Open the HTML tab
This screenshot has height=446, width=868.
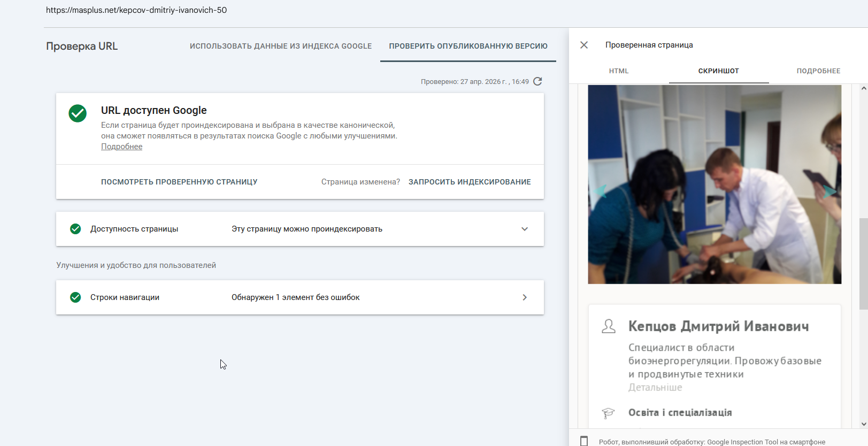(619, 71)
